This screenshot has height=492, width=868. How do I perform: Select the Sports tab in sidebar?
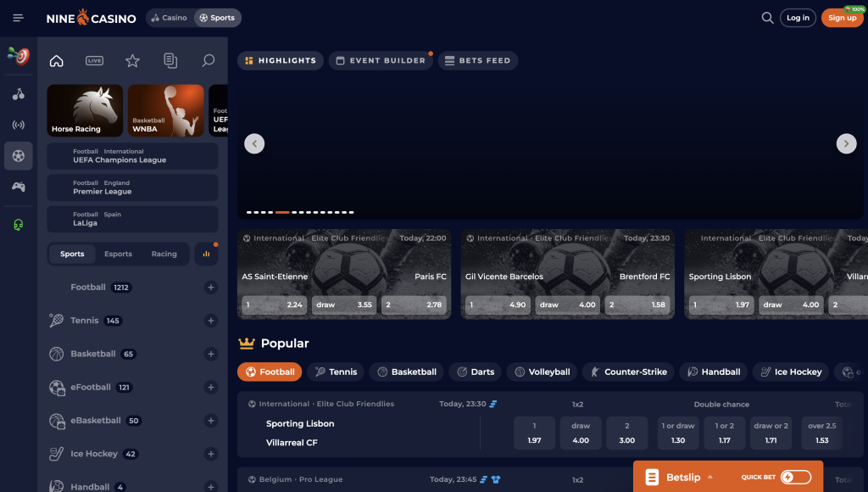[x=72, y=254]
